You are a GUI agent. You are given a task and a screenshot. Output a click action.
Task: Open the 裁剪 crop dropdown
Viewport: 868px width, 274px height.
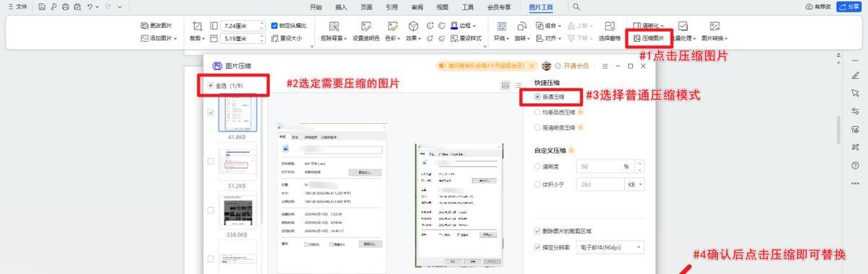(196, 38)
